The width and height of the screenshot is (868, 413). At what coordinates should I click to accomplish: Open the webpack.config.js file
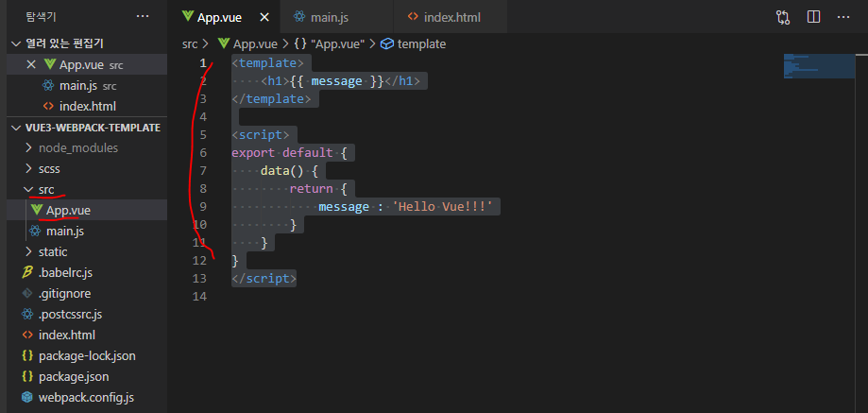pyautogui.click(x=87, y=397)
